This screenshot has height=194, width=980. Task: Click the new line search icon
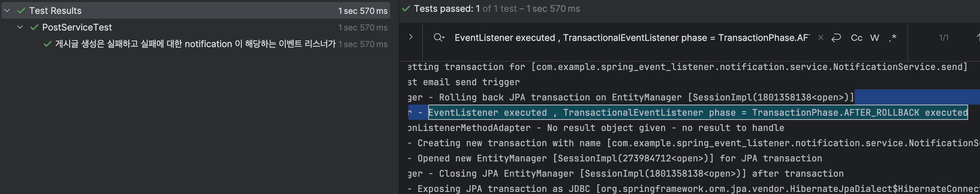click(836, 37)
